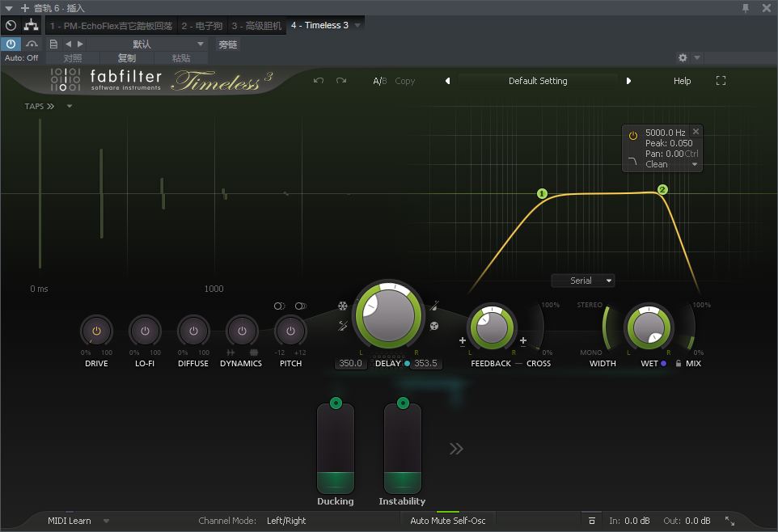The height and width of the screenshot is (532, 778).
Task: Click the resize interface icon bottom right
Action: [x=729, y=521]
